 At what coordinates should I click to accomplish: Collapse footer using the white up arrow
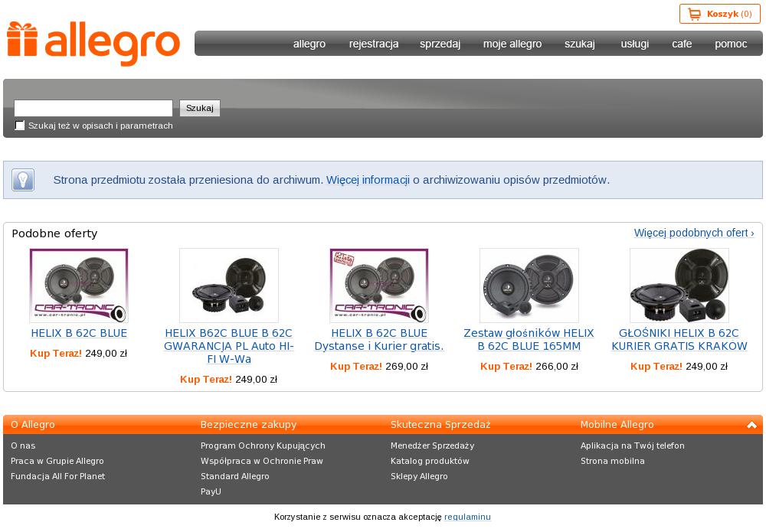tap(752, 425)
